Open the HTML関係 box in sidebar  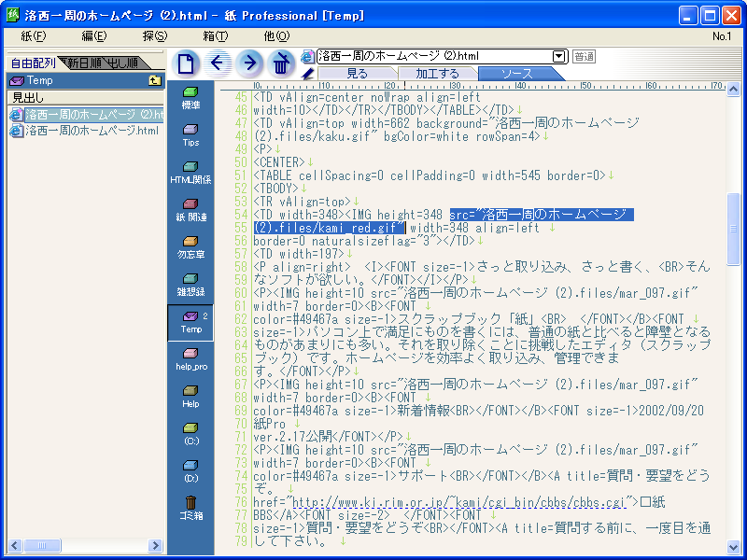(190, 172)
